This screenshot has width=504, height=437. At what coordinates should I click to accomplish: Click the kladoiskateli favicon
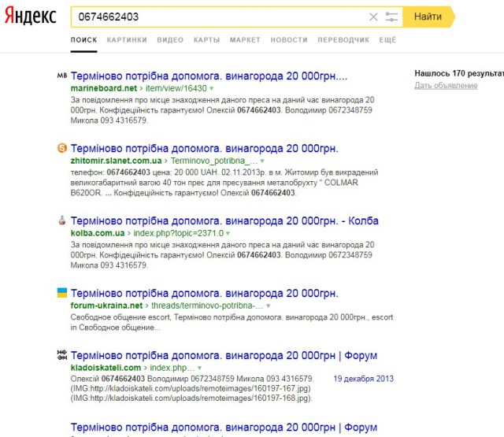point(62,355)
